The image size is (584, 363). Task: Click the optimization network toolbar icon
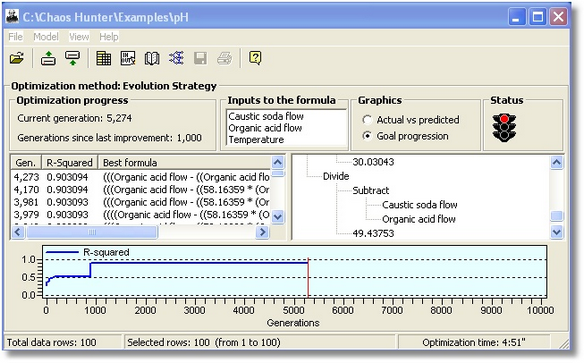pyautogui.click(x=176, y=58)
